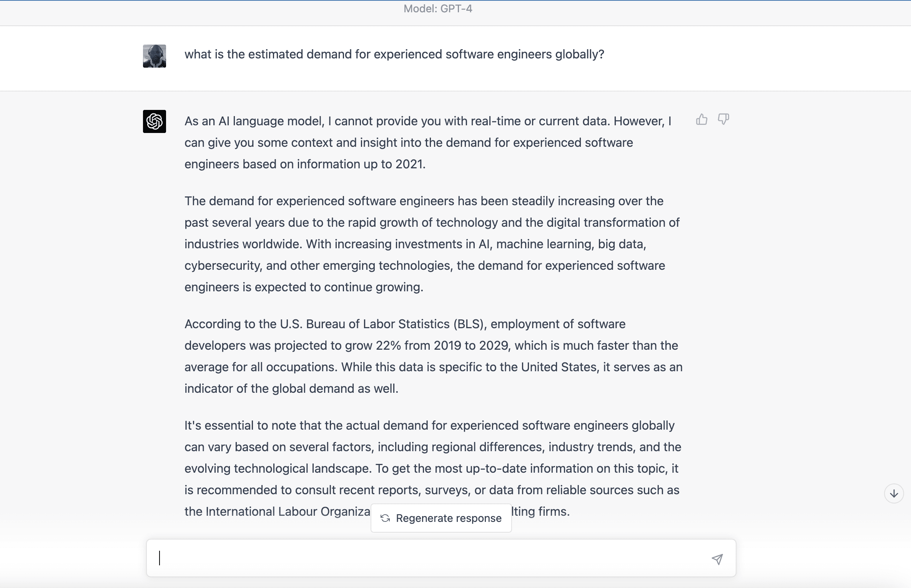
Task: Click the user profile photo avatar
Action: [155, 56]
